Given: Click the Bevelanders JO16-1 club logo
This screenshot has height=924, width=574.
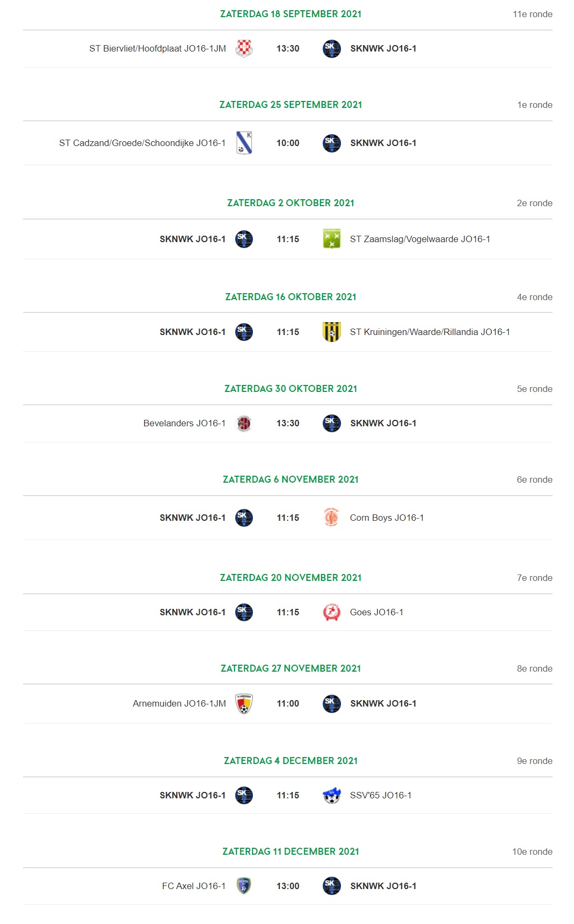Looking at the screenshot, I should (x=244, y=423).
